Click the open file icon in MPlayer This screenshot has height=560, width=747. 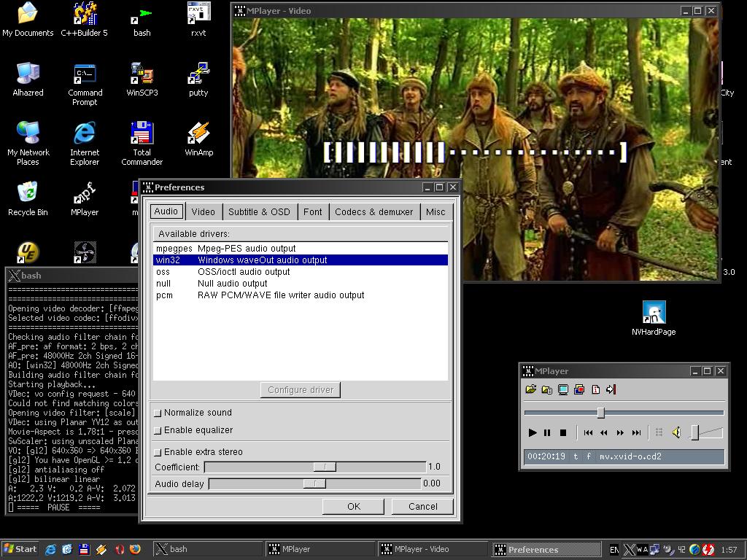[530, 389]
